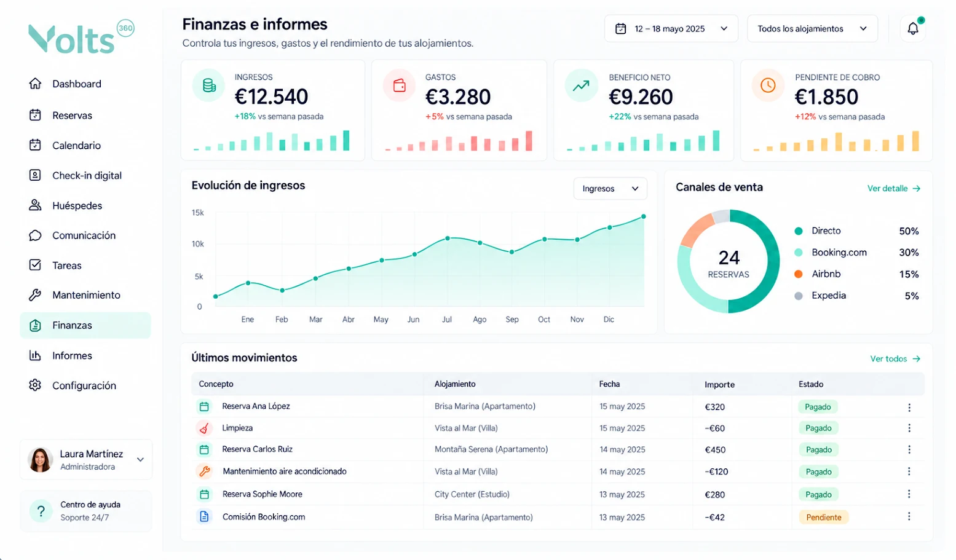Click the Dic data point on income chart
Viewport: 956px width, 560px height.
click(x=610, y=227)
